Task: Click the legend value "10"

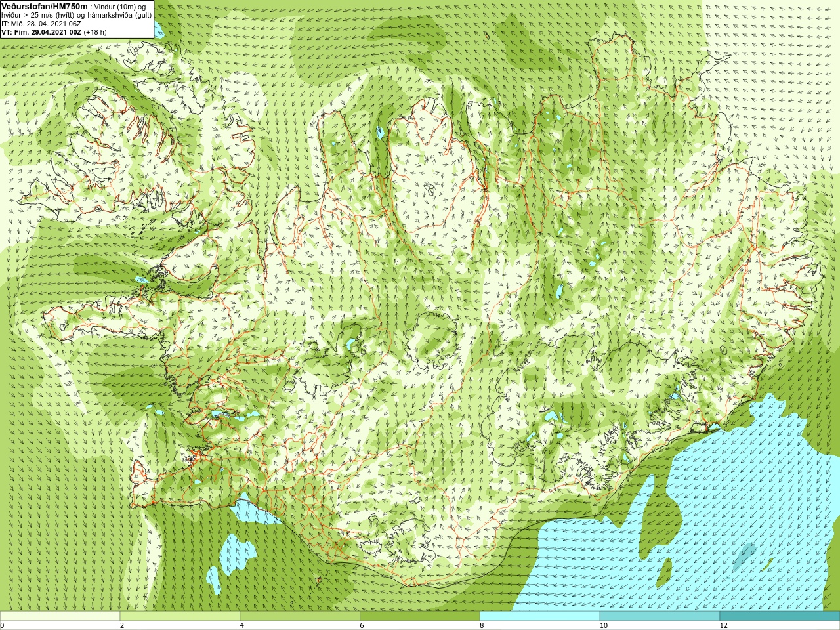Action: coord(604,625)
